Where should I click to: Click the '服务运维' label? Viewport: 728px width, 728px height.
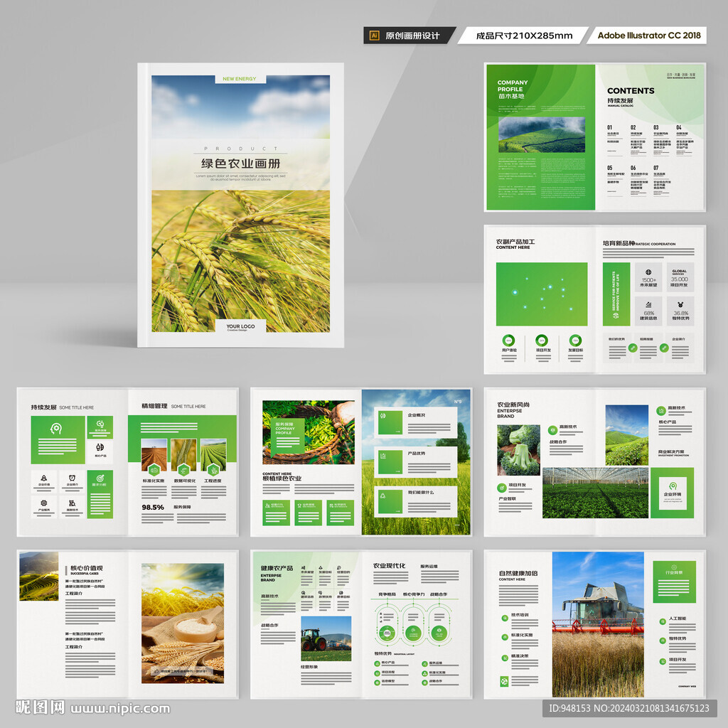[429, 566]
